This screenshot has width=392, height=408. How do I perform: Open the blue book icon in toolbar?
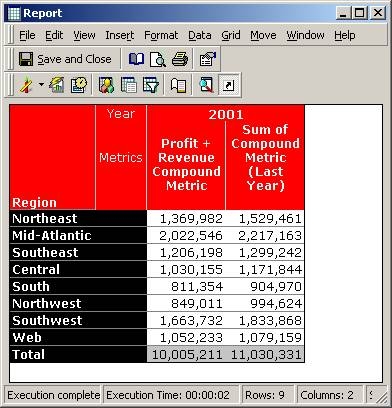136,59
